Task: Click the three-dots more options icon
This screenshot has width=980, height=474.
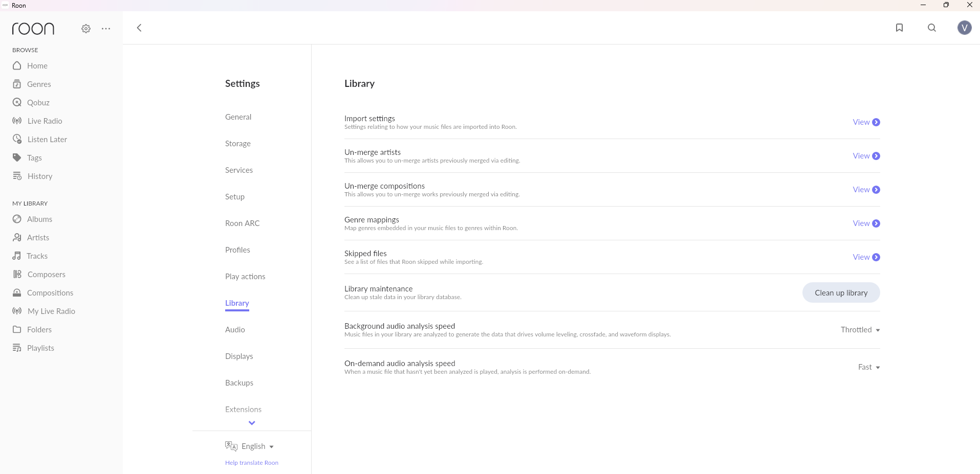Action: [106, 29]
